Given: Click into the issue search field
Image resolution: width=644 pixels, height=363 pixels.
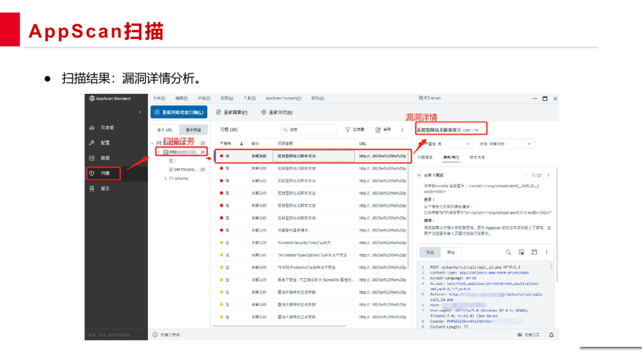Looking at the screenshot, I should coord(309,130).
